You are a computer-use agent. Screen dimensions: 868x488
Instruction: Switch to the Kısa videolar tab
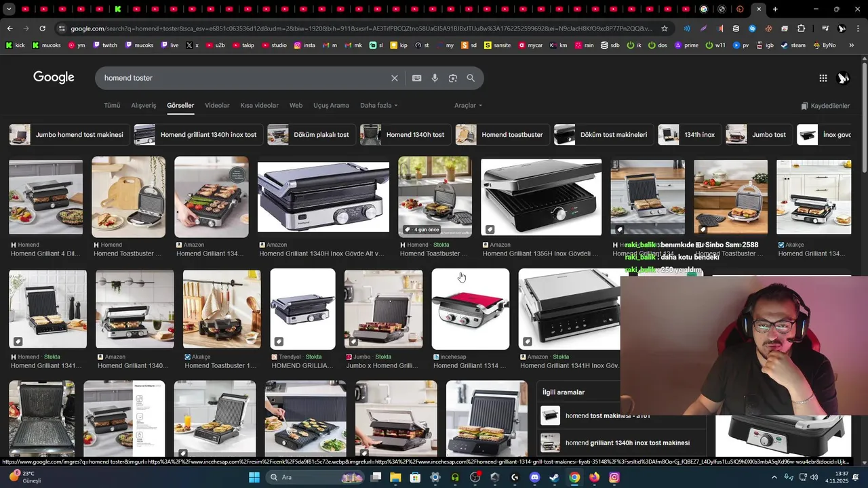coord(259,105)
